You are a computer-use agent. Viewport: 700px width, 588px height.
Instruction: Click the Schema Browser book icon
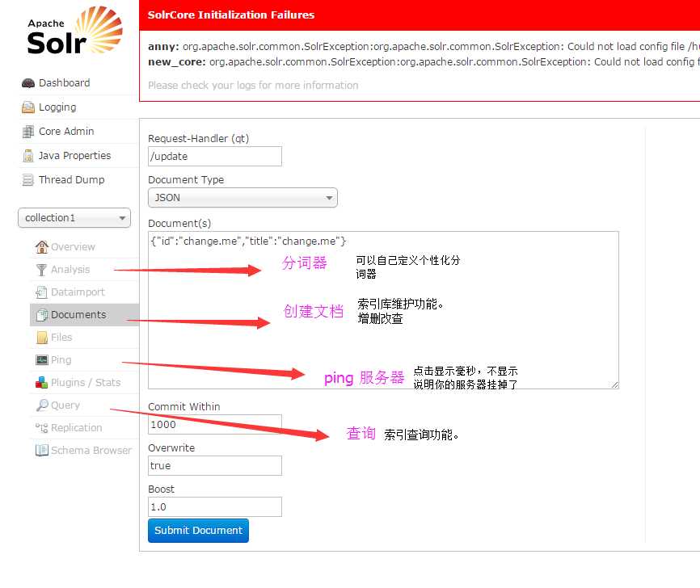tap(41, 450)
